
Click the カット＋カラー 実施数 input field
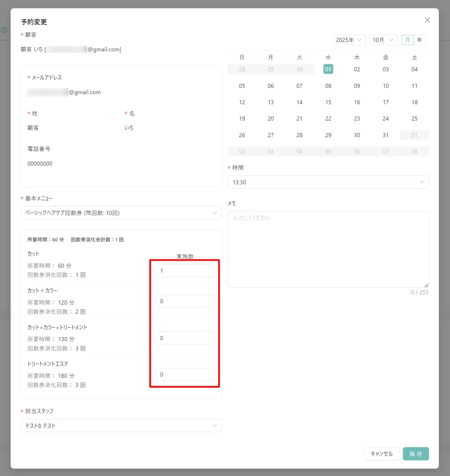point(185,301)
